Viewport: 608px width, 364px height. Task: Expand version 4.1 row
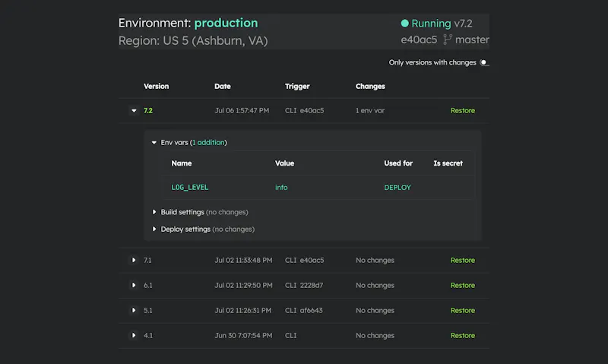tap(134, 335)
